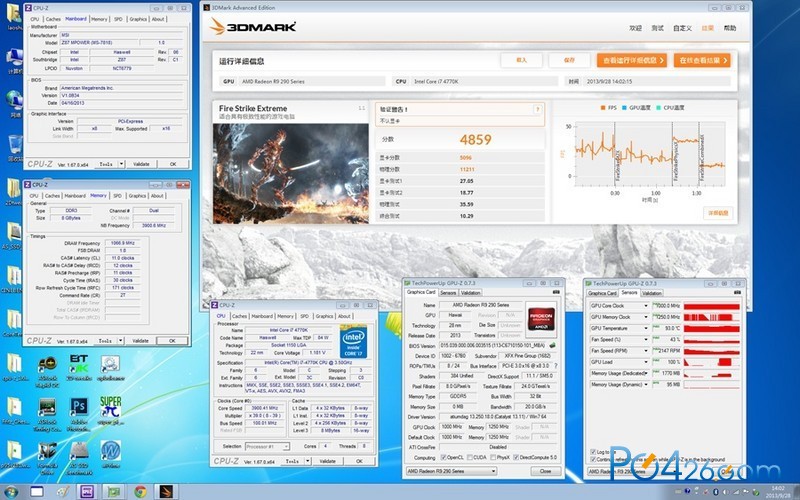800x500 pixels.
Task: Open the Computer desktop icon
Action: [x=14, y=61]
